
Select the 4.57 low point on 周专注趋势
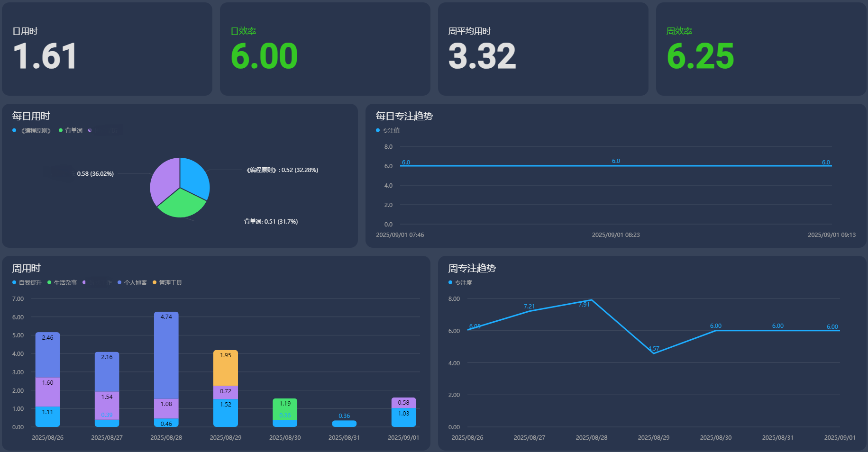coord(654,353)
